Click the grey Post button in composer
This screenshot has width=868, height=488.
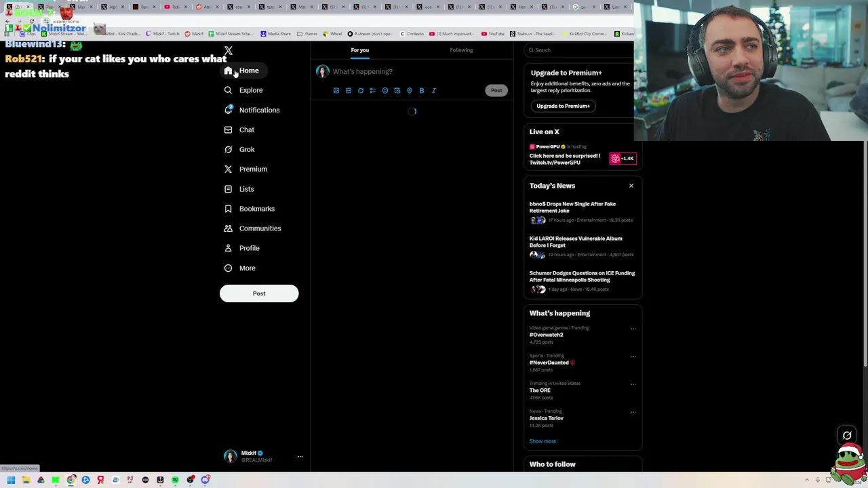[496, 90]
